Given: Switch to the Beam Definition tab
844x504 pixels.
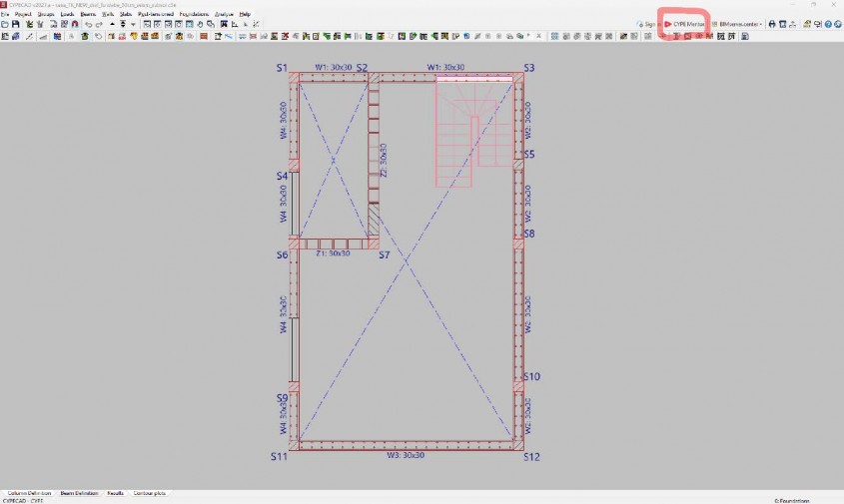Looking at the screenshot, I should [x=79, y=493].
